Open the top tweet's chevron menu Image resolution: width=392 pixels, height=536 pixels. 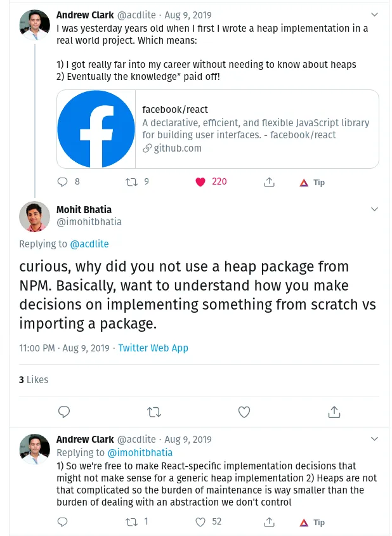click(374, 14)
